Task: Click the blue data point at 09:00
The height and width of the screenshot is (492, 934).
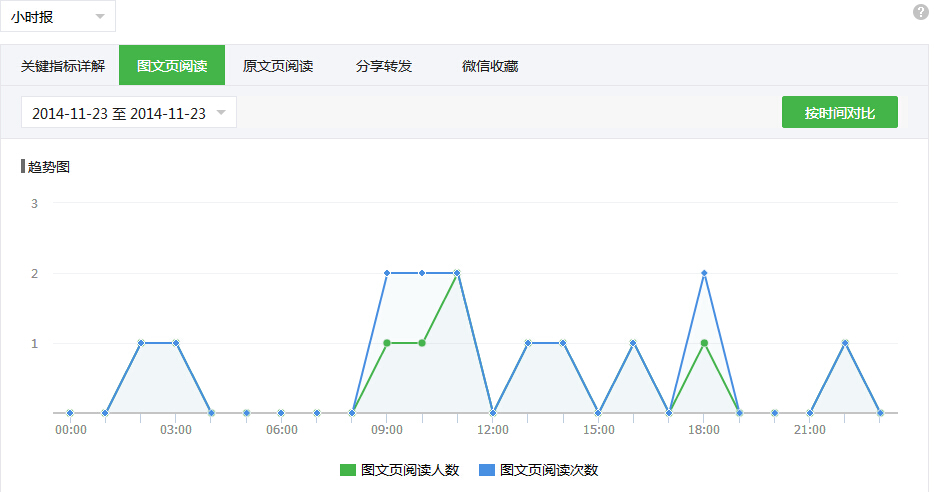Action: (387, 273)
